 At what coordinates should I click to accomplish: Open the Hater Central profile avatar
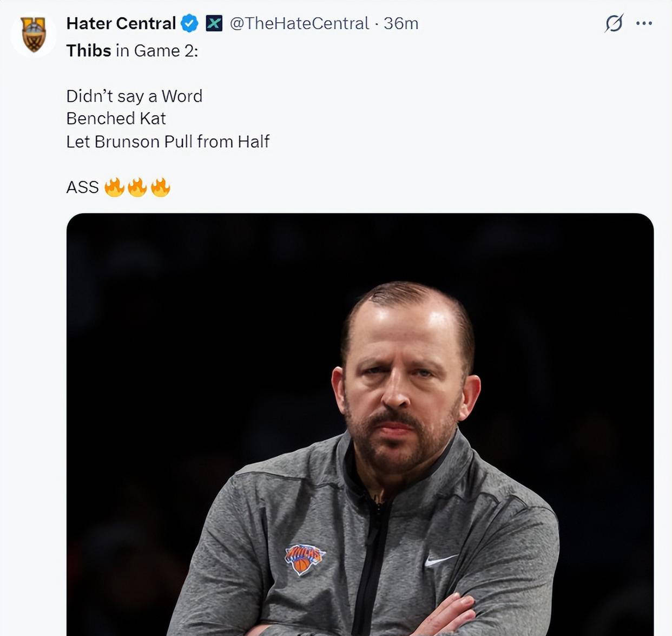pos(34,34)
